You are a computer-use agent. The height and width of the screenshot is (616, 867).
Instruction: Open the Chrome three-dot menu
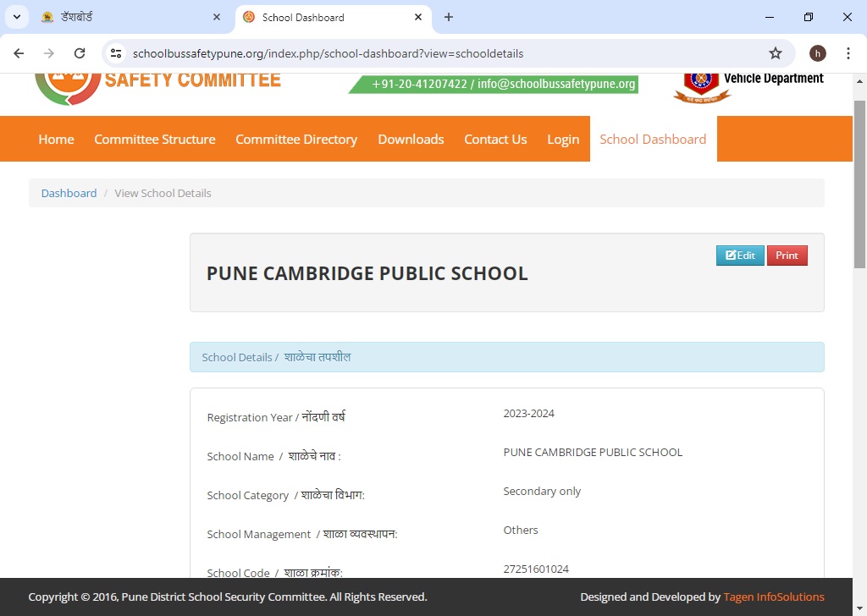point(848,53)
